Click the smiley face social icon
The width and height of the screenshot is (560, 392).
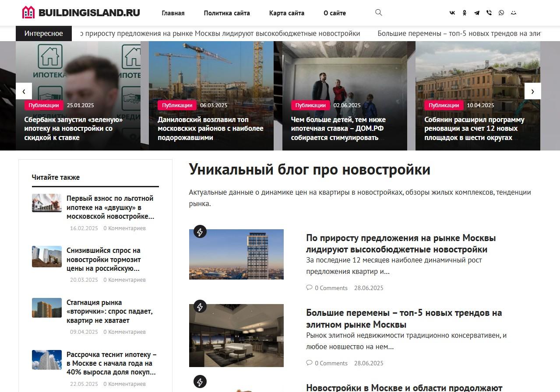(514, 13)
